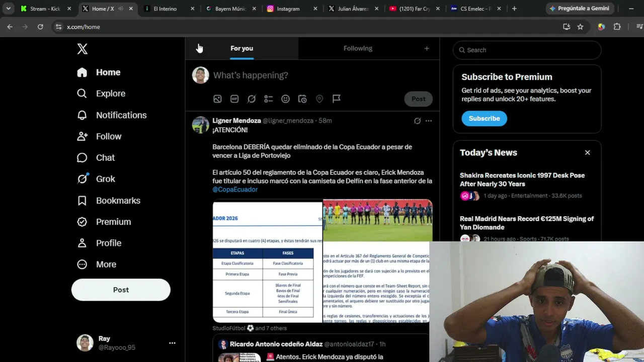Open Ligner Mendoza's profile name link
The height and width of the screenshot is (362, 644).
point(236,121)
